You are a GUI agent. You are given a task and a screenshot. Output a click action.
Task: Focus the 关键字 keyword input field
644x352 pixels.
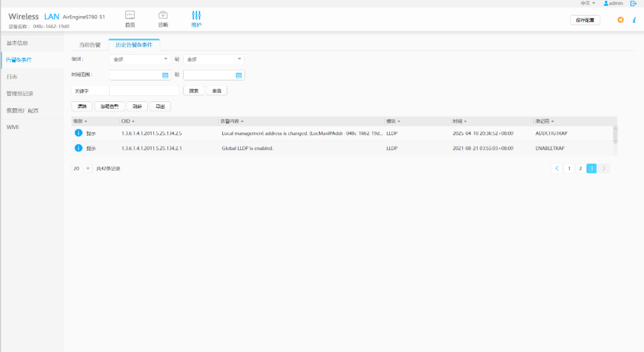[144, 91]
